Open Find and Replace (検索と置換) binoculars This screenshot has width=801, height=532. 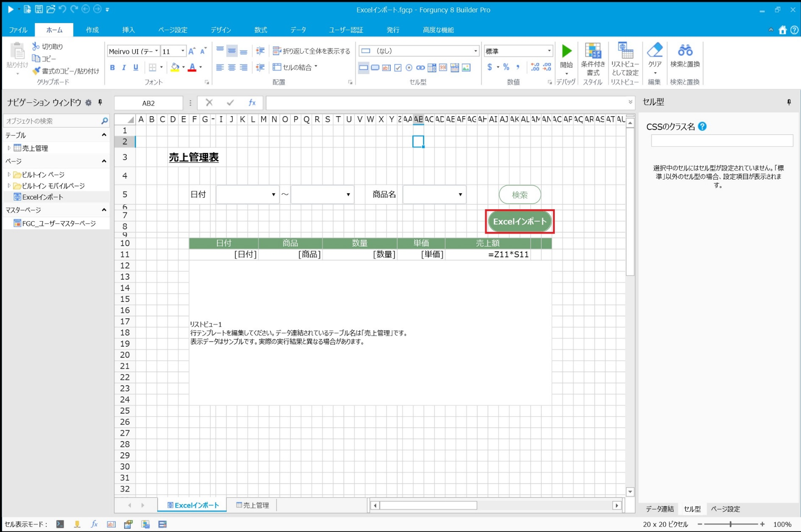[685, 55]
